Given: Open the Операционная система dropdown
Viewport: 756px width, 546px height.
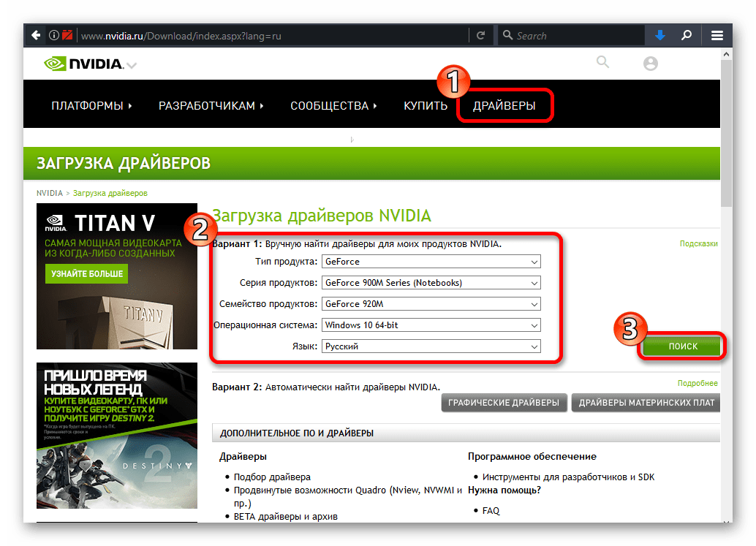Looking at the screenshot, I should [x=431, y=325].
